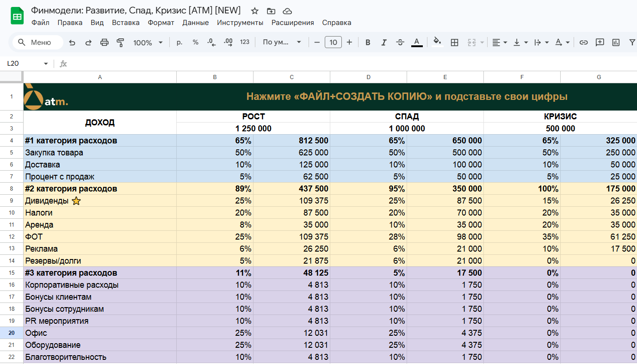Toggle italic text formatting
The height and width of the screenshot is (364, 637).
[x=383, y=43]
